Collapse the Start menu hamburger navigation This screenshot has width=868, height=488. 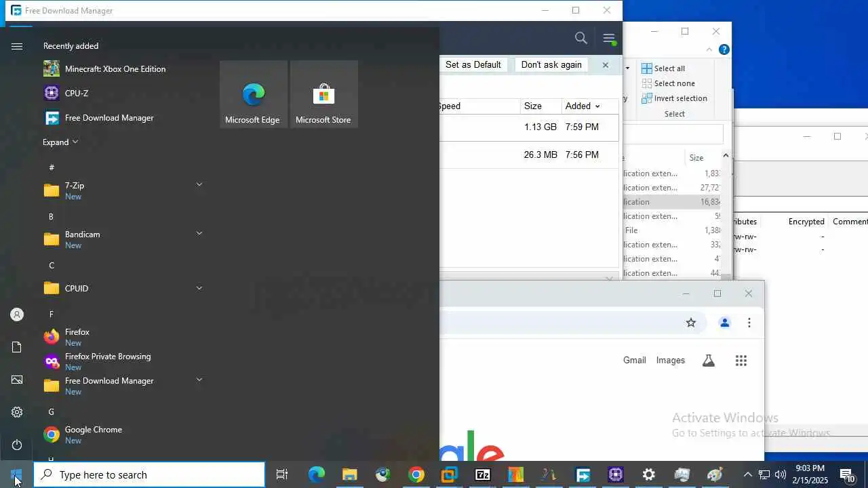17,46
